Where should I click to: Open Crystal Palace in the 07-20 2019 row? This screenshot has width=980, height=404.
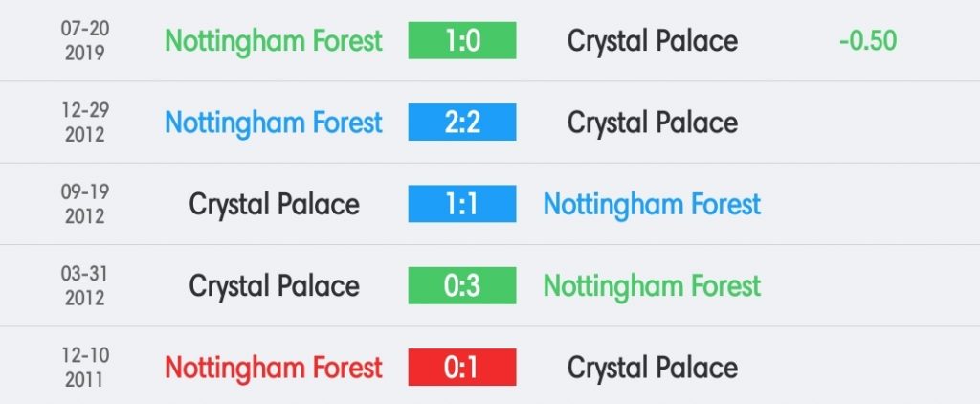[653, 42]
